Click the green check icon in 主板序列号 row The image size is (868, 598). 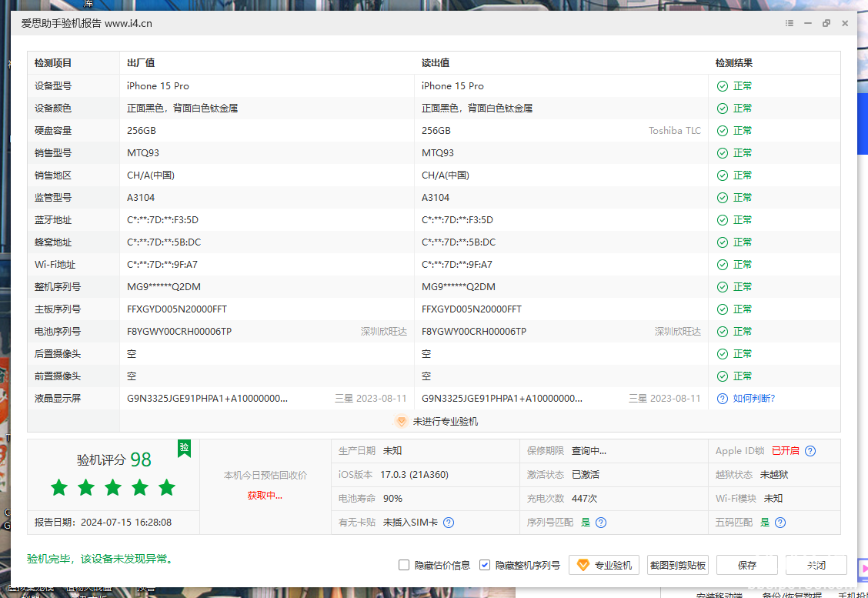coord(723,309)
